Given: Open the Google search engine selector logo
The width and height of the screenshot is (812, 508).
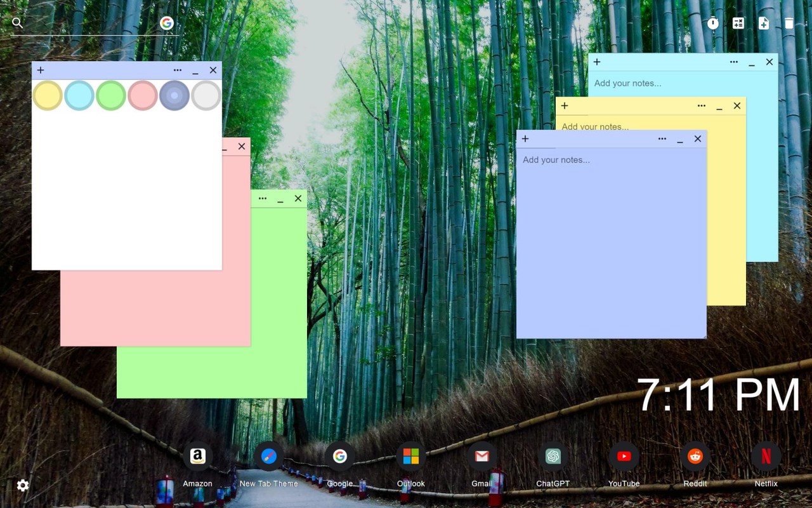Looking at the screenshot, I should pos(167,23).
